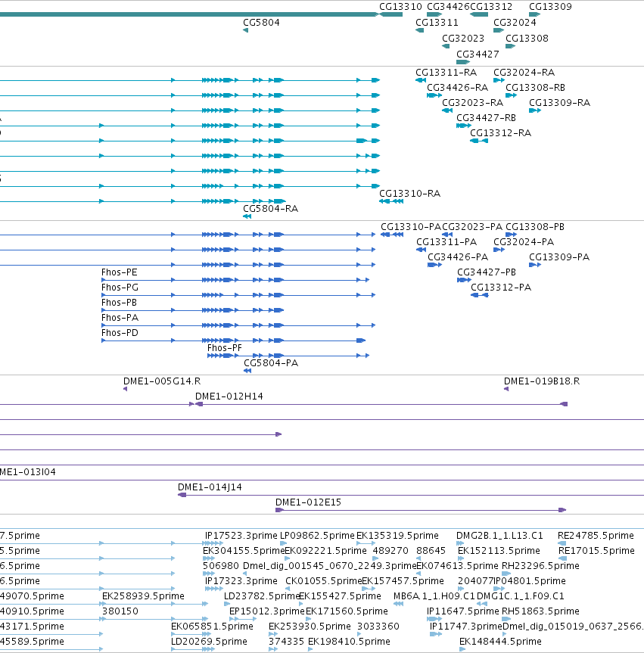644x653 pixels.
Task: Select transcript CG13310-RA
Action: tap(409, 193)
